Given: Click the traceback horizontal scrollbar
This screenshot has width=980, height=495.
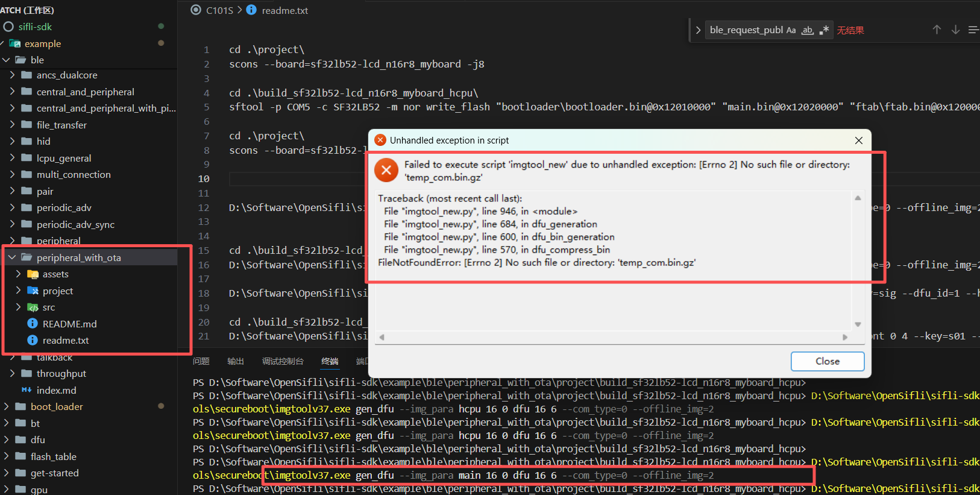Looking at the screenshot, I should point(612,337).
